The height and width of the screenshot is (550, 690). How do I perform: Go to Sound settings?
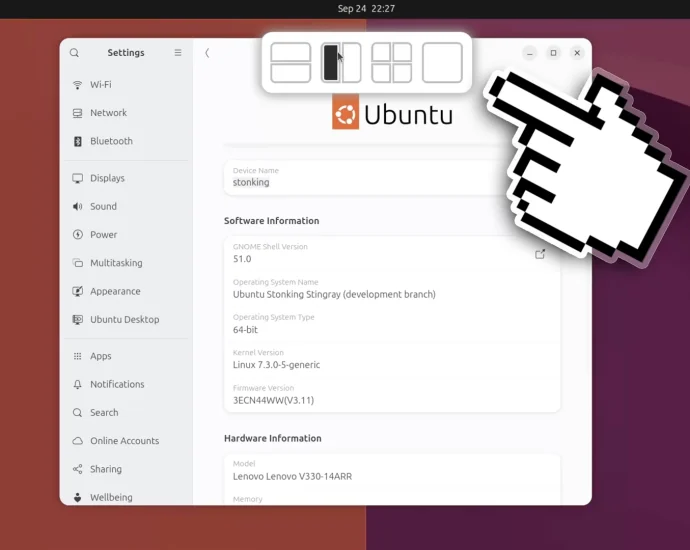126,206
